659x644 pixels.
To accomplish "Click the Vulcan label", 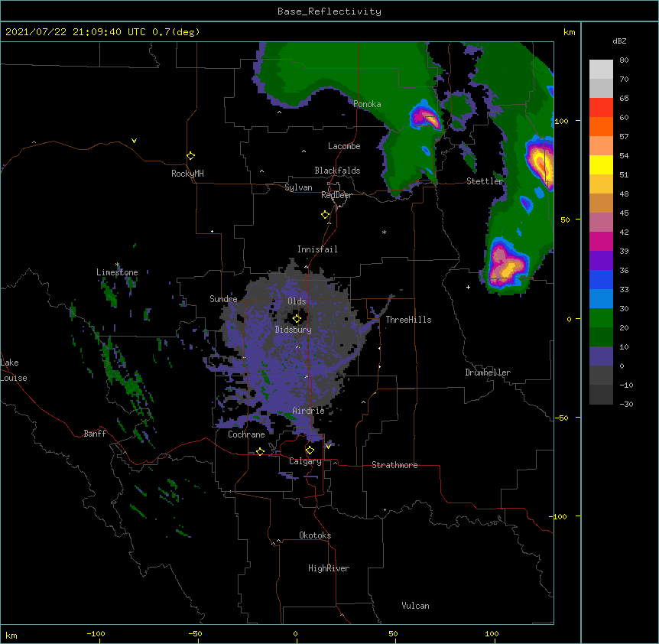I will point(415,606).
